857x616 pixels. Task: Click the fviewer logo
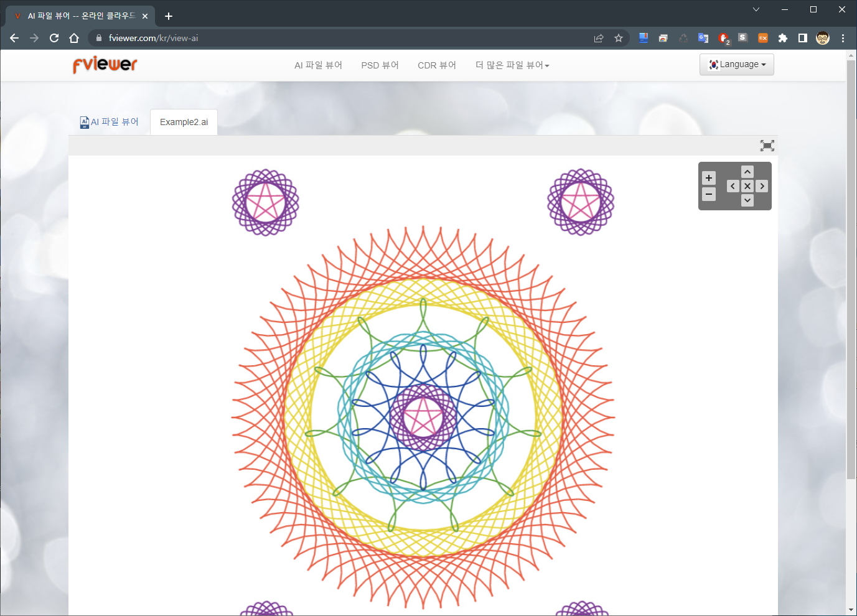[x=105, y=65]
